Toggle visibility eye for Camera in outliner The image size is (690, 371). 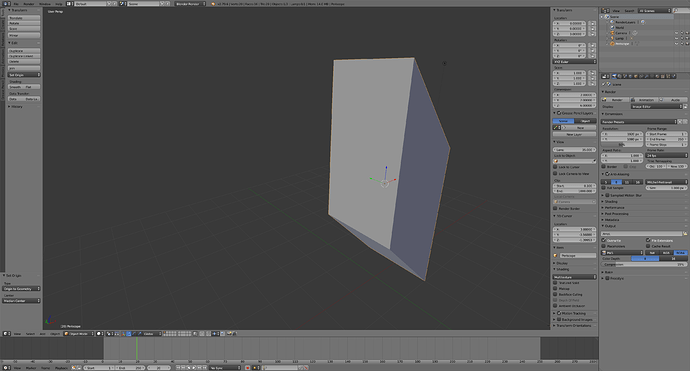(x=676, y=33)
